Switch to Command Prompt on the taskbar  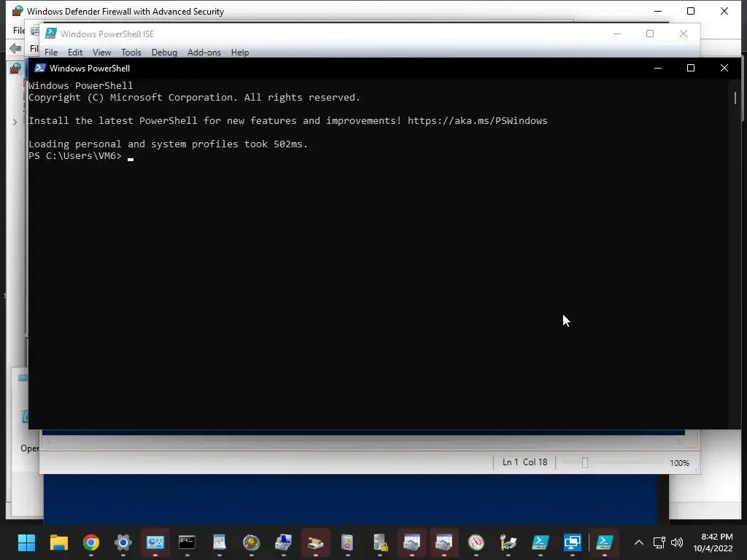pos(187,542)
